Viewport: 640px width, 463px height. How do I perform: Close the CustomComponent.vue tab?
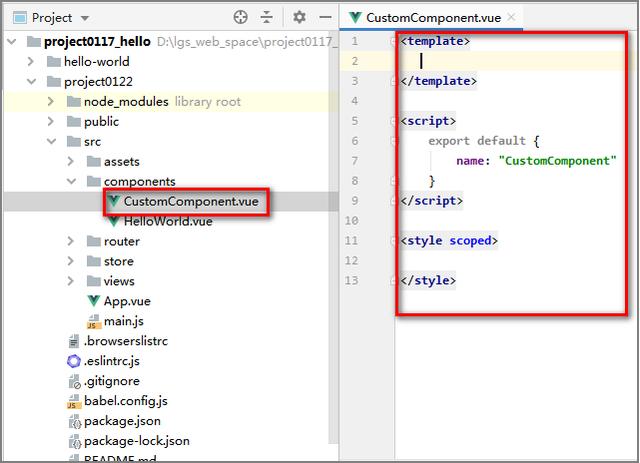pos(511,17)
